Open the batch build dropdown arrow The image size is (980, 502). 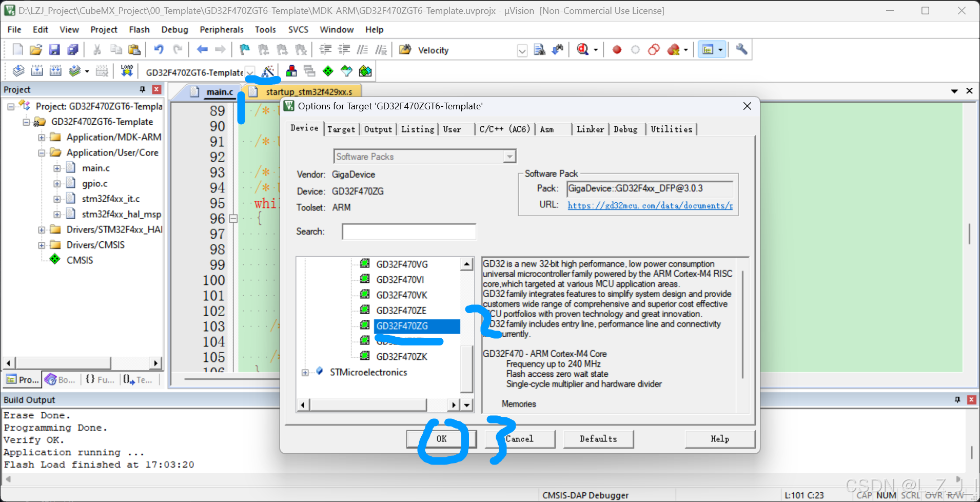pyautogui.click(x=87, y=71)
